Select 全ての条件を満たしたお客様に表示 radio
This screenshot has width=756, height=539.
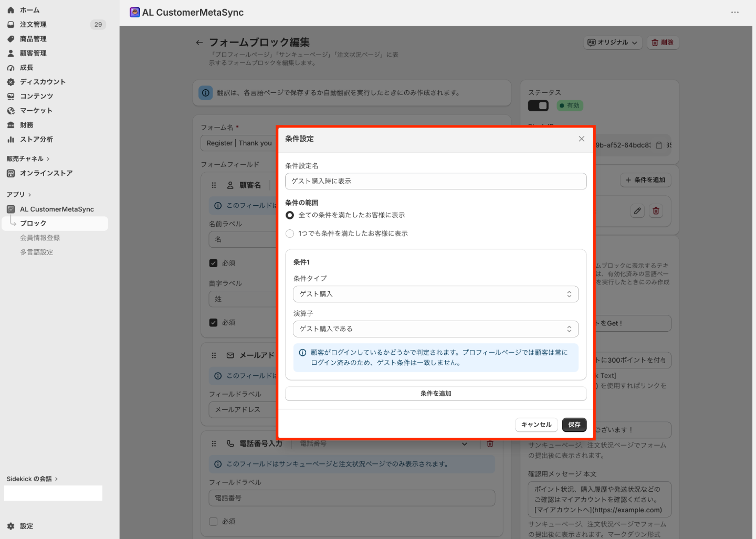click(290, 215)
